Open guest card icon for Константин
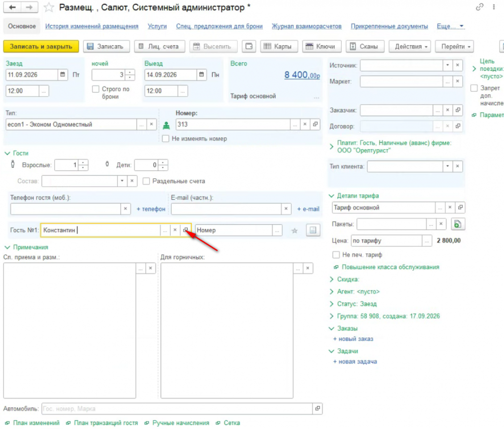The width and height of the screenshot is (504, 429). coord(185,230)
